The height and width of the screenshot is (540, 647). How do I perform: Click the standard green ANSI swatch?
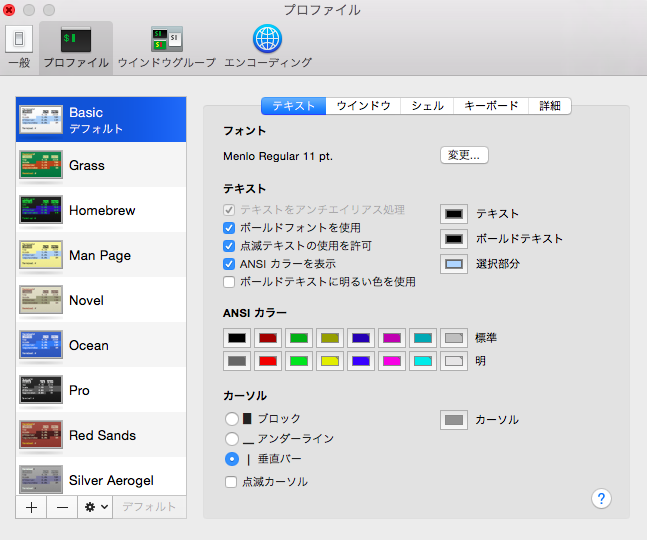299,338
